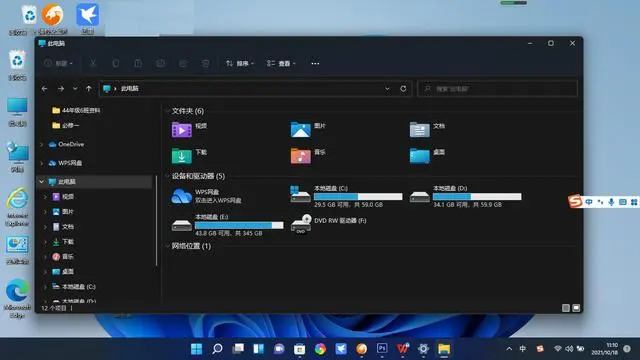Select the WPS网盘 cloud drive icon
The image size is (640, 360).
(182, 196)
